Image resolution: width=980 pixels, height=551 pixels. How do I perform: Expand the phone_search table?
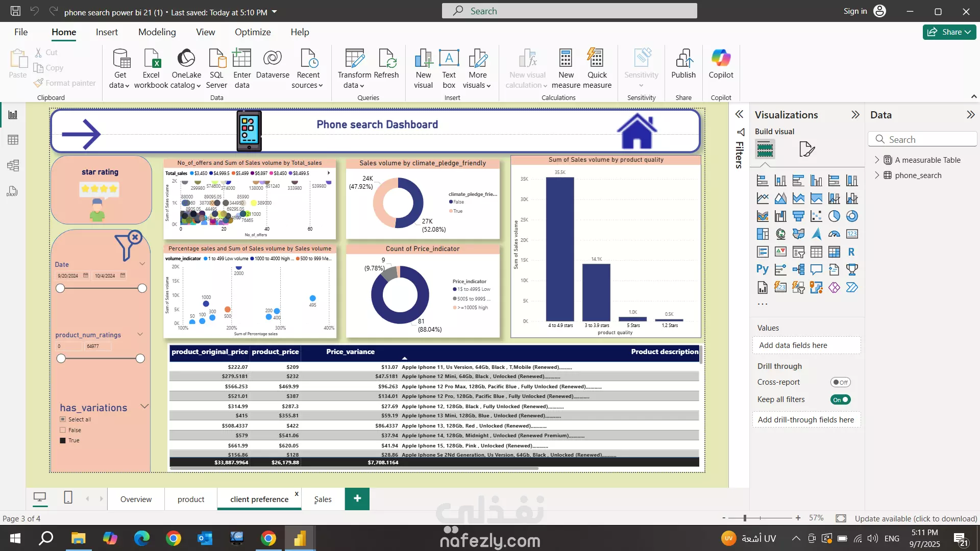[877, 175]
